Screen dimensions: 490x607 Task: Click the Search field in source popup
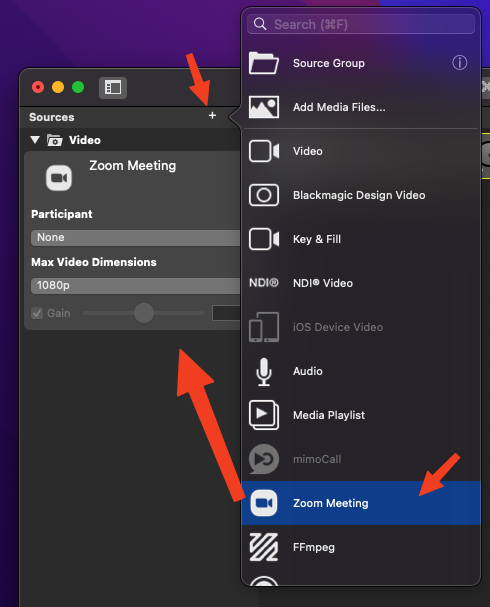[361, 24]
